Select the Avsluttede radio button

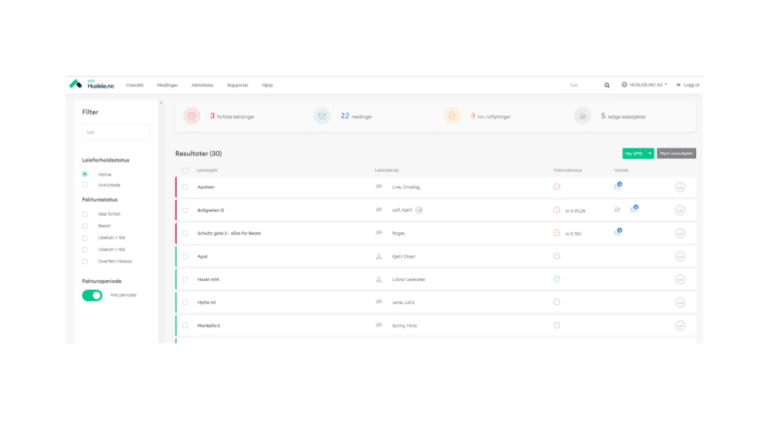tap(85, 185)
